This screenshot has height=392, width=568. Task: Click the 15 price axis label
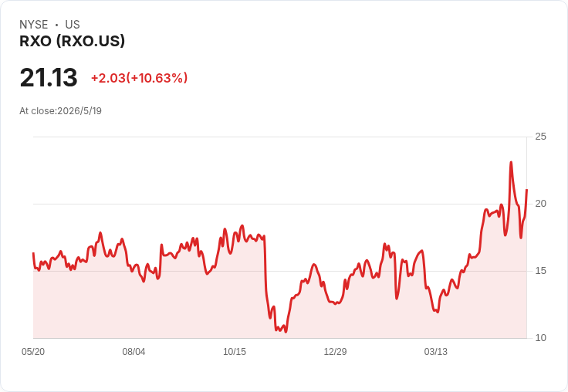pos(540,271)
